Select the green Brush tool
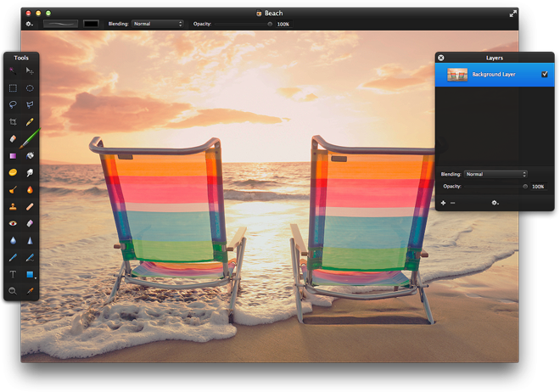The image size is (560, 392). tap(30, 138)
